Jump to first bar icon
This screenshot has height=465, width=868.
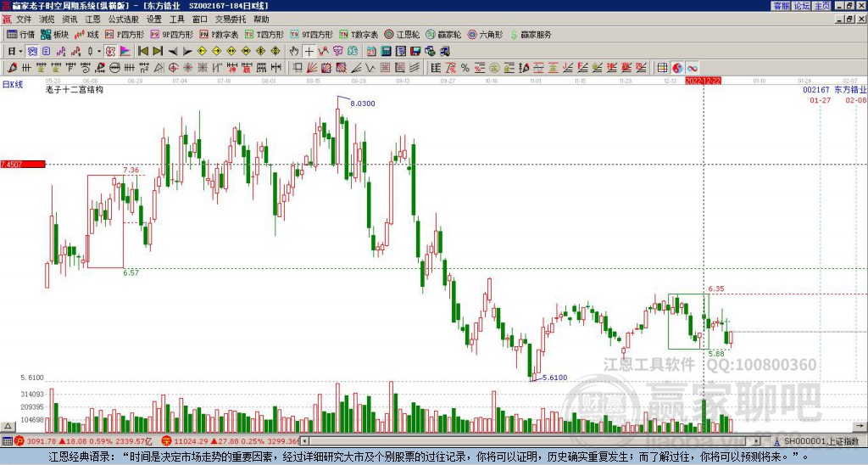pyautogui.click(x=142, y=52)
